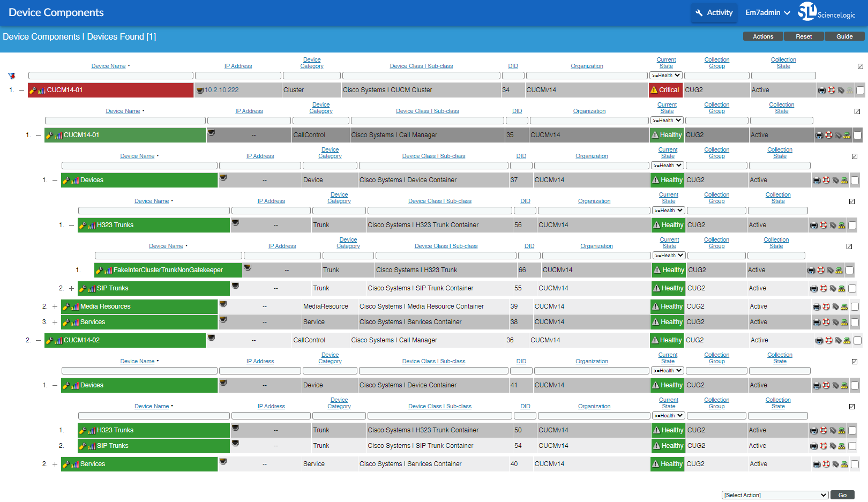Click topology map icon in CUCM14-01 Call Manager row
Screen dimensions: 868x502
coord(847,135)
